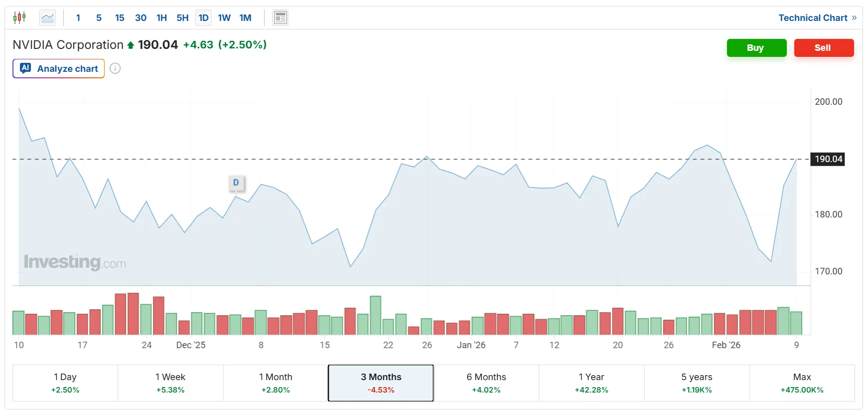Set interval to 1 minute
The height and width of the screenshot is (413, 868).
click(x=78, y=18)
